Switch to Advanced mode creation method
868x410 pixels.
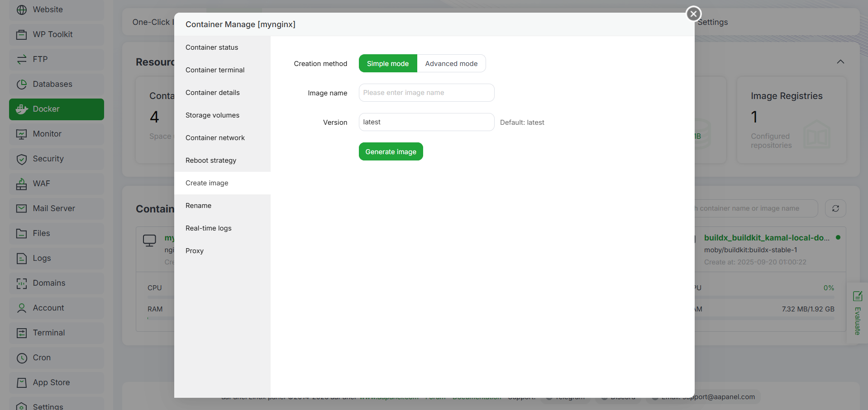[x=451, y=63]
